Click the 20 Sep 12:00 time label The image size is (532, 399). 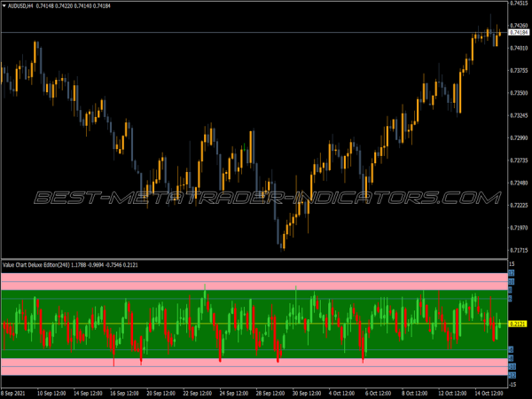pyautogui.click(x=160, y=394)
